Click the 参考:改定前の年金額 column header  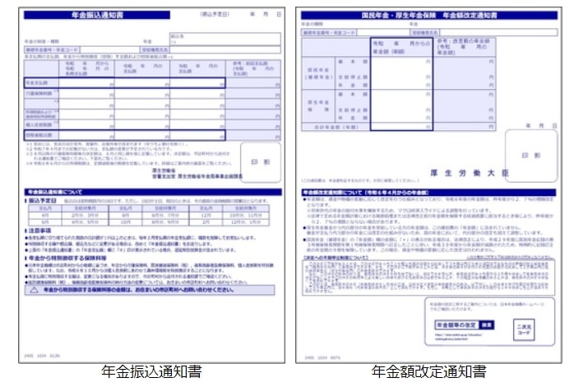point(465,47)
